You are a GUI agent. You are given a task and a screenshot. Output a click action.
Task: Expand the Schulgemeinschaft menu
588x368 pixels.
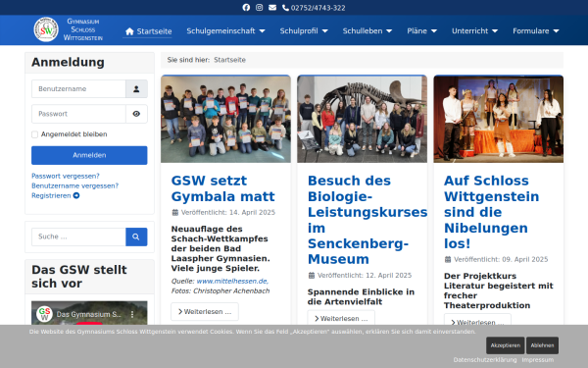225,31
